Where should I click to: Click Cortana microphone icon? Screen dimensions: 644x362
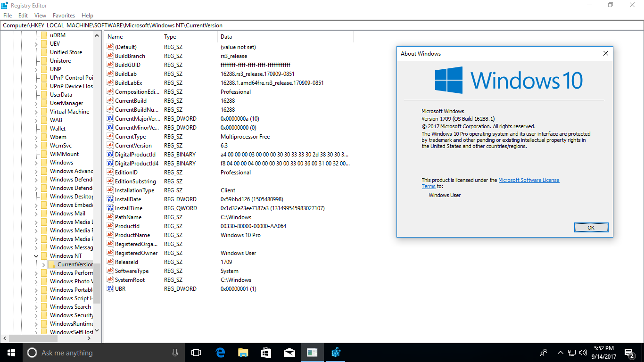(x=175, y=353)
